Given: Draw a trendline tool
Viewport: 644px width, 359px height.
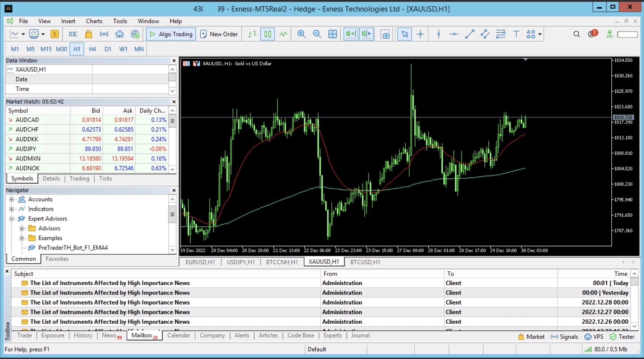Looking at the screenshot, I should (470, 34).
